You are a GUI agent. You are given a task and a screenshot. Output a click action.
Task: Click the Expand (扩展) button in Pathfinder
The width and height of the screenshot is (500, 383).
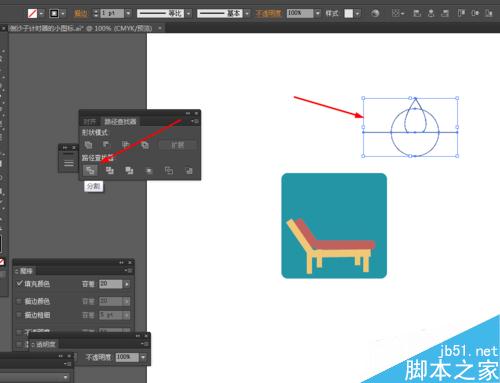tap(177, 145)
